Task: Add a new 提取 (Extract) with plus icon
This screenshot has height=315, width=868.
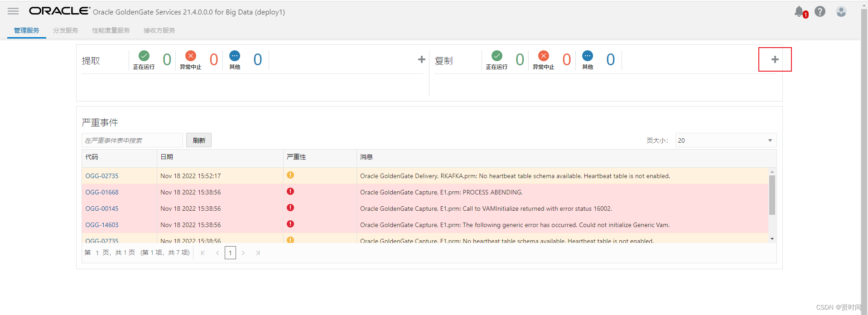Action: pos(421,59)
